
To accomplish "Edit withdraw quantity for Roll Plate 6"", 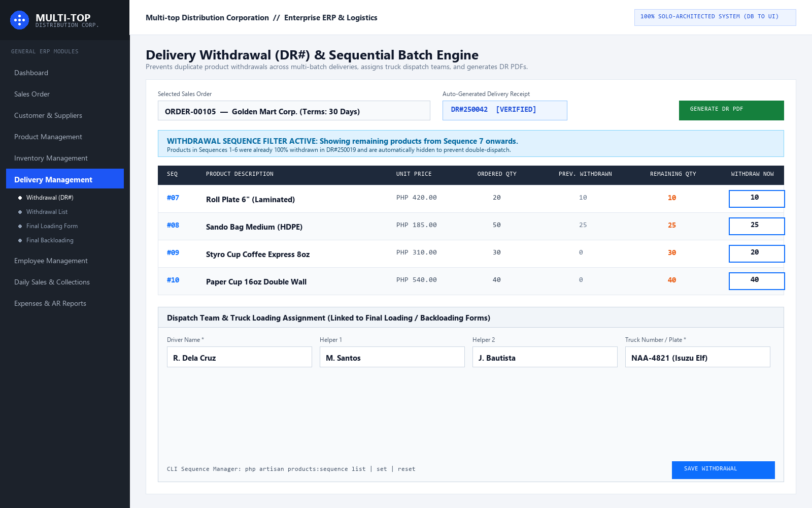I will click(757, 199).
